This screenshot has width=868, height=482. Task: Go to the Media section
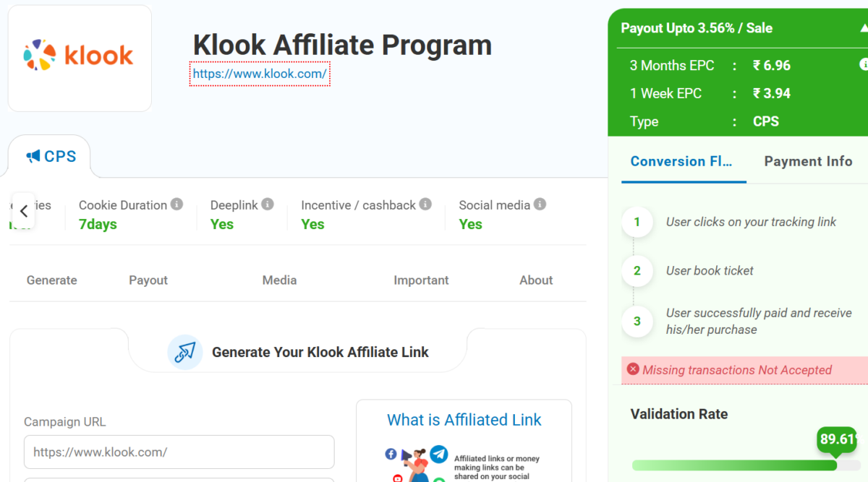pos(279,280)
